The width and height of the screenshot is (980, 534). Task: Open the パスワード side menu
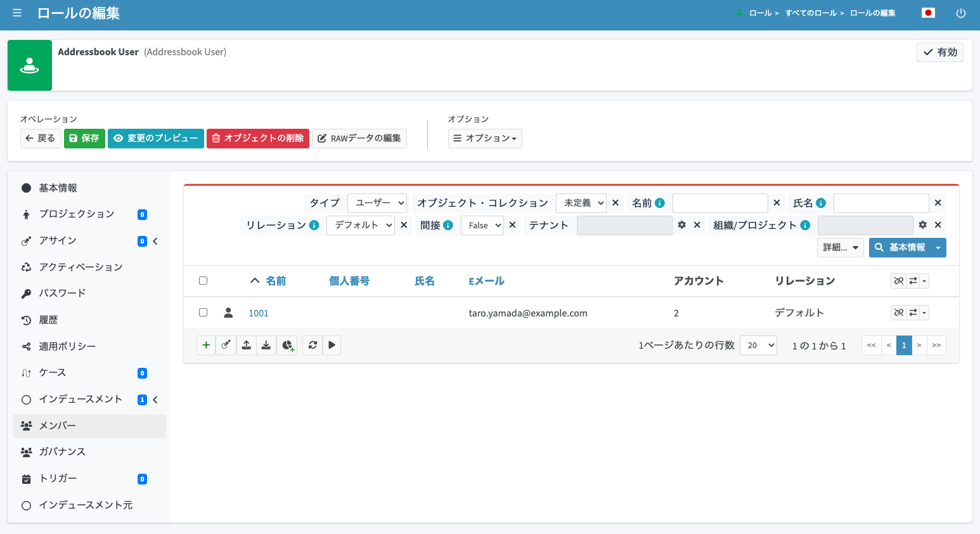click(89, 293)
